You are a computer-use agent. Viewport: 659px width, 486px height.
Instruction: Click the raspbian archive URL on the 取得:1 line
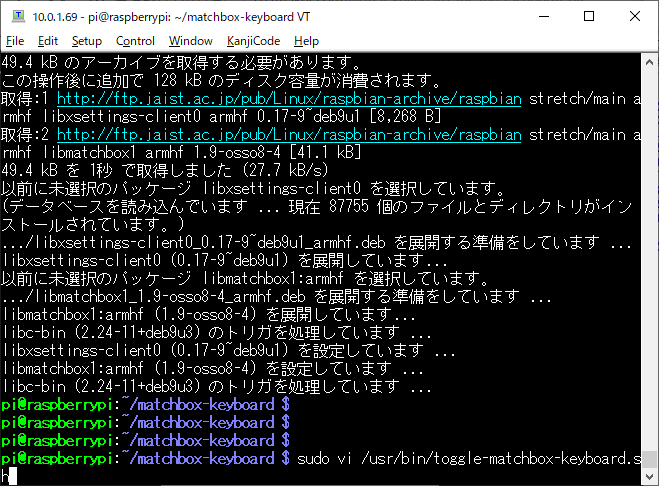(289, 98)
